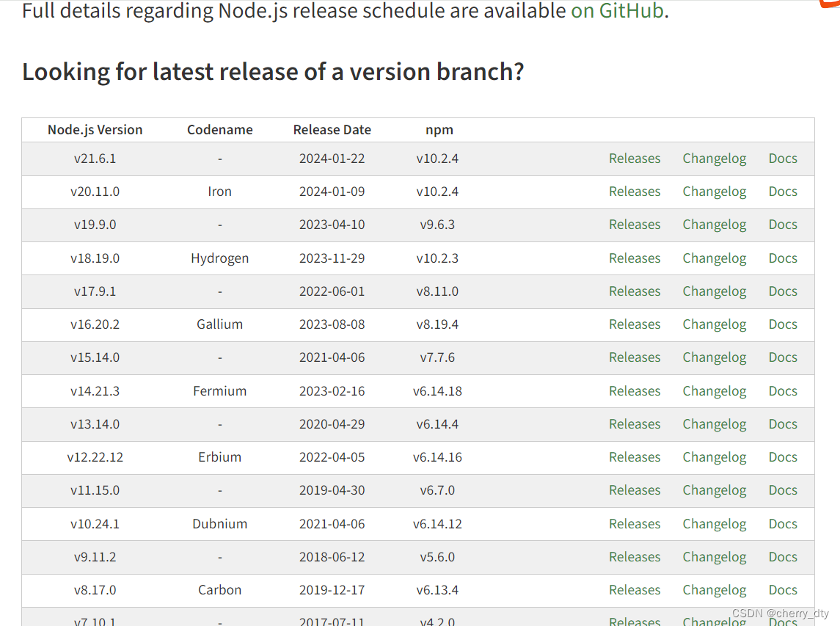
Task: Click the 'Codename' column header
Action: pos(219,130)
